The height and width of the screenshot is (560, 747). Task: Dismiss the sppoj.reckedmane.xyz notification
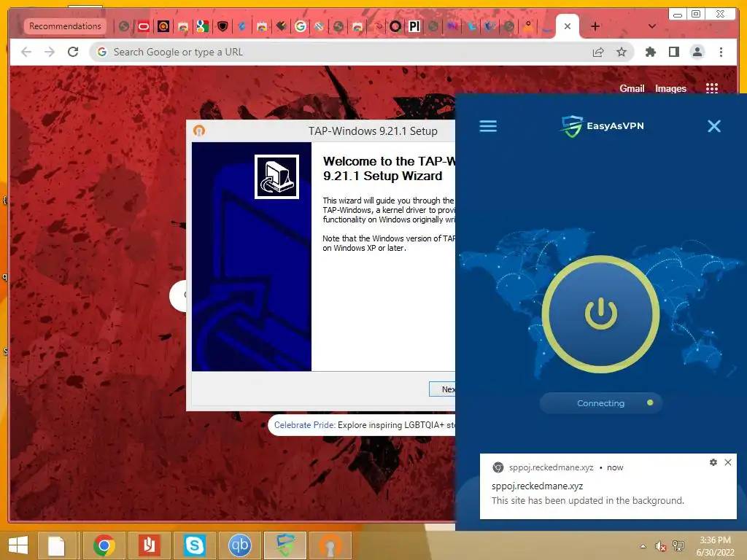728,462
